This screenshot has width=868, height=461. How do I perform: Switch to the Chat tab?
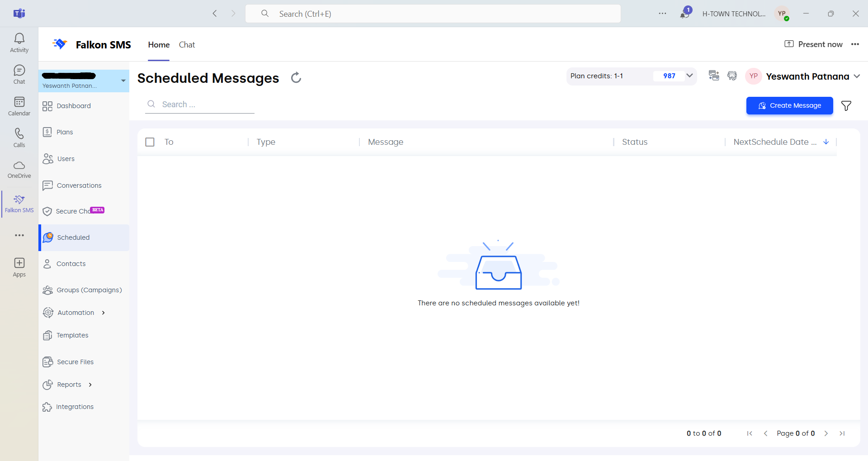187,45
